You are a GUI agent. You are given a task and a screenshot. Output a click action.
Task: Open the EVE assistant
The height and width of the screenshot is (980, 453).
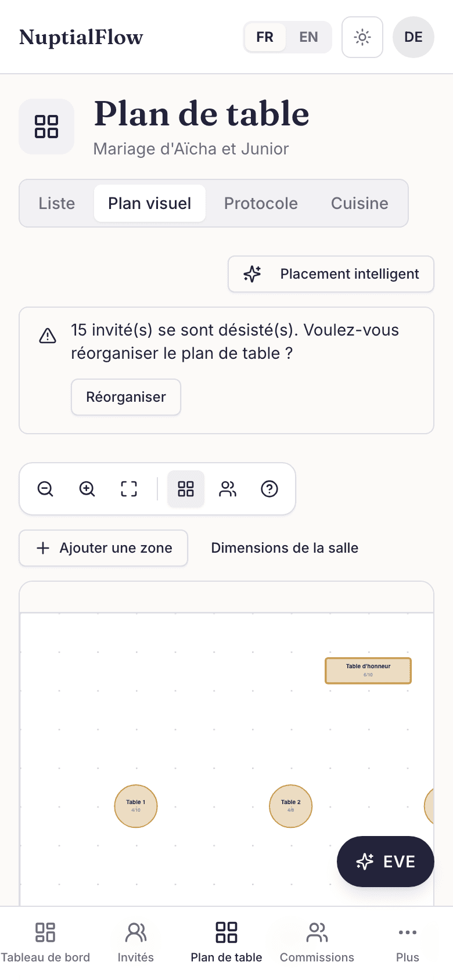pyautogui.click(x=386, y=862)
